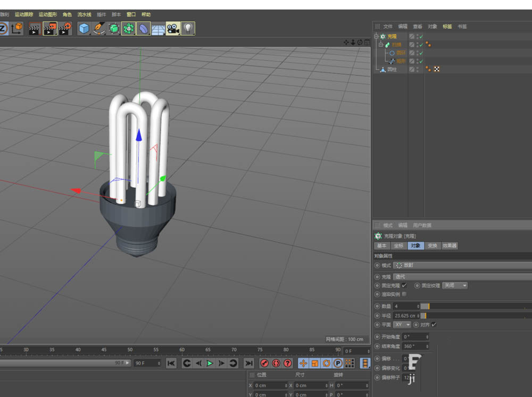Screen dimensions: 532x397
Task: Enable the 渲染实例 checkbox
Action: click(x=404, y=294)
